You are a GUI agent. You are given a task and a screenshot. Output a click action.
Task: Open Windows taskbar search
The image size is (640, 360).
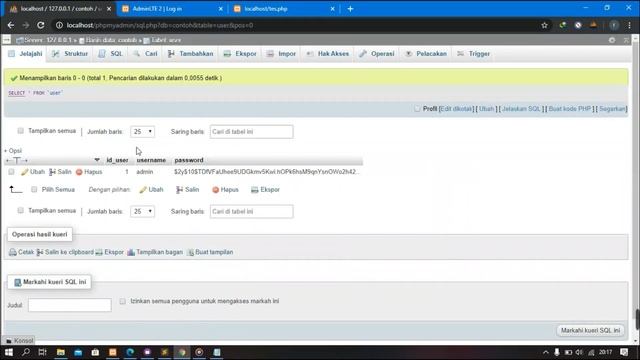(26, 352)
